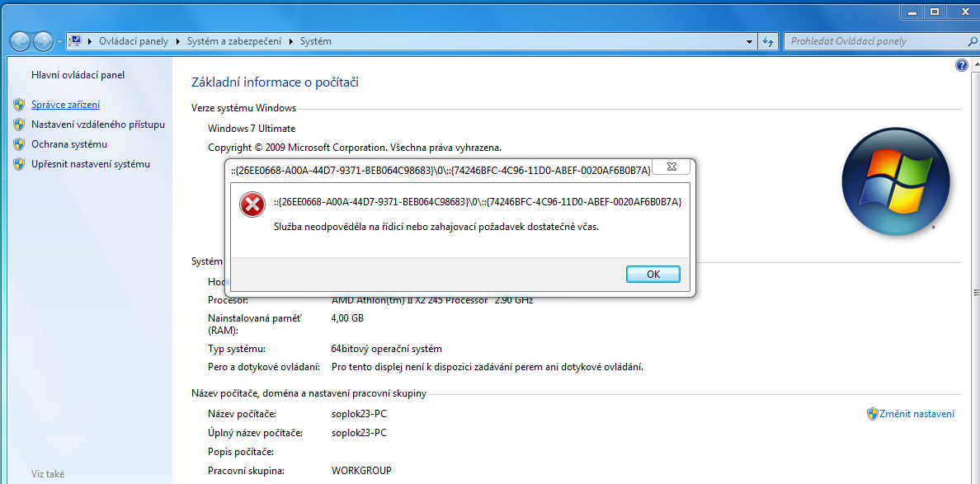Open 'Změnit nastavení' link

coord(916,414)
